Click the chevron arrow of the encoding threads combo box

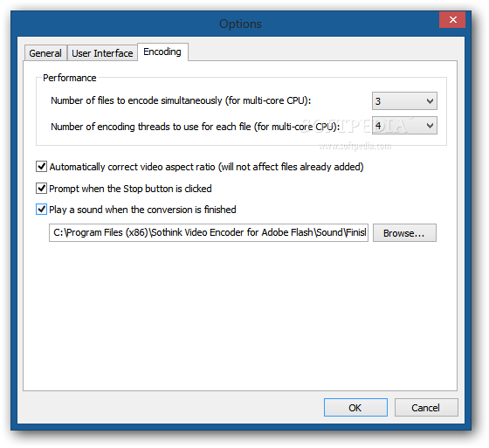point(430,126)
